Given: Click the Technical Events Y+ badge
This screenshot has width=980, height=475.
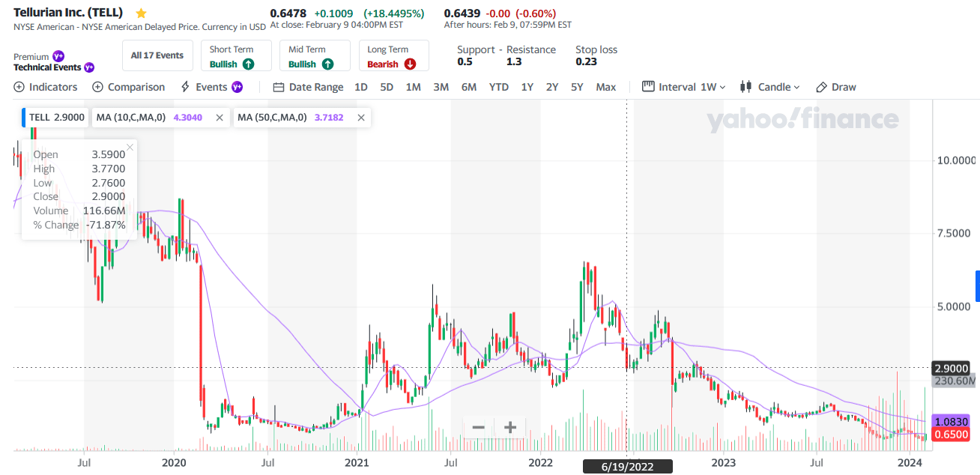Looking at the screenshot, I should pyautogui.click(x=89, y=67).
